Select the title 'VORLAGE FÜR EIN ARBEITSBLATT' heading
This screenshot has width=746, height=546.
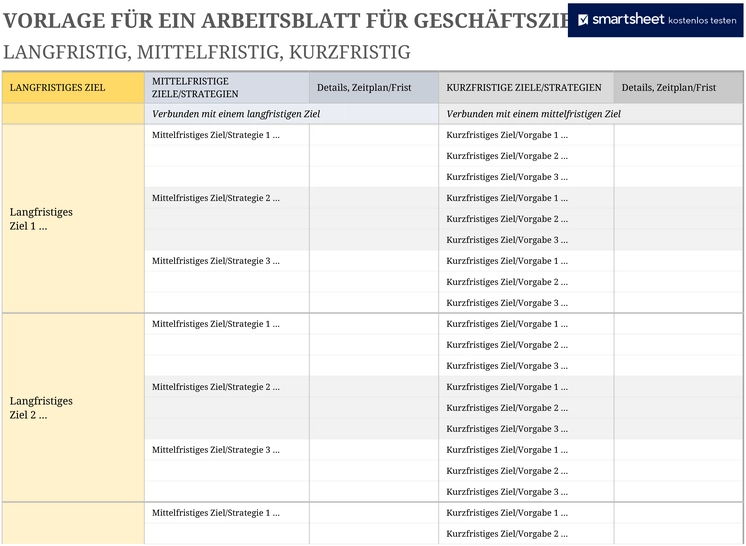[285, 20]
